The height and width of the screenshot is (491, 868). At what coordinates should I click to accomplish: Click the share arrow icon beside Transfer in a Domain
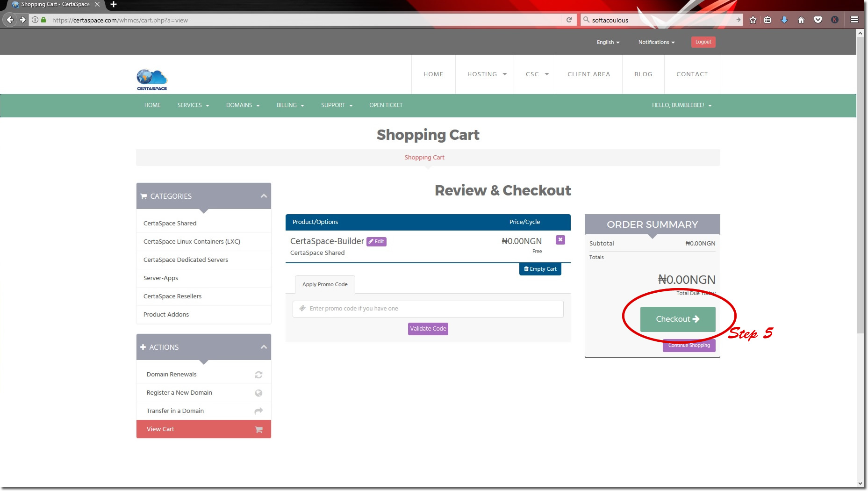258,411
